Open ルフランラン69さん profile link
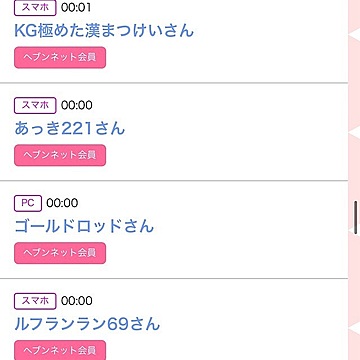The image size is (360, 360). (87, 324)
